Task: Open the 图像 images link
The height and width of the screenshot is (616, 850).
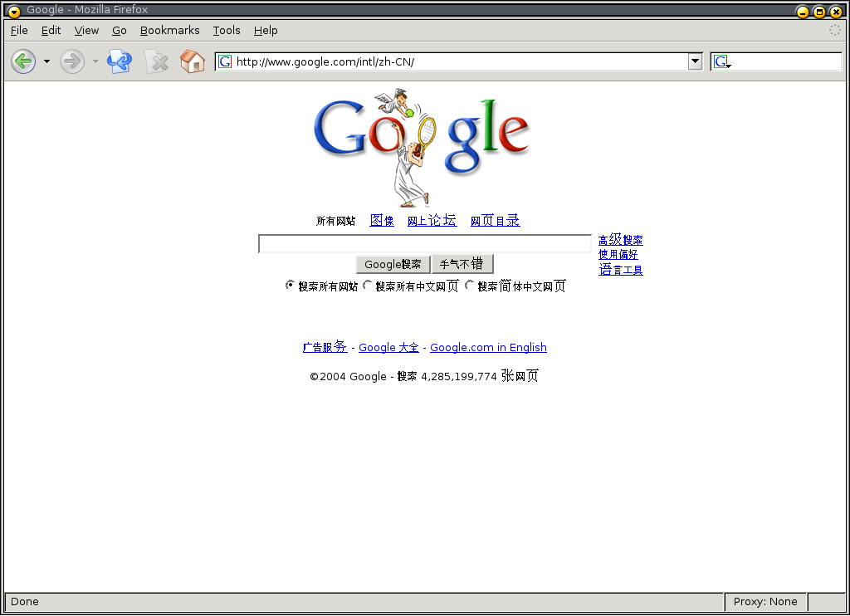Action: click(x=382, y=220)
